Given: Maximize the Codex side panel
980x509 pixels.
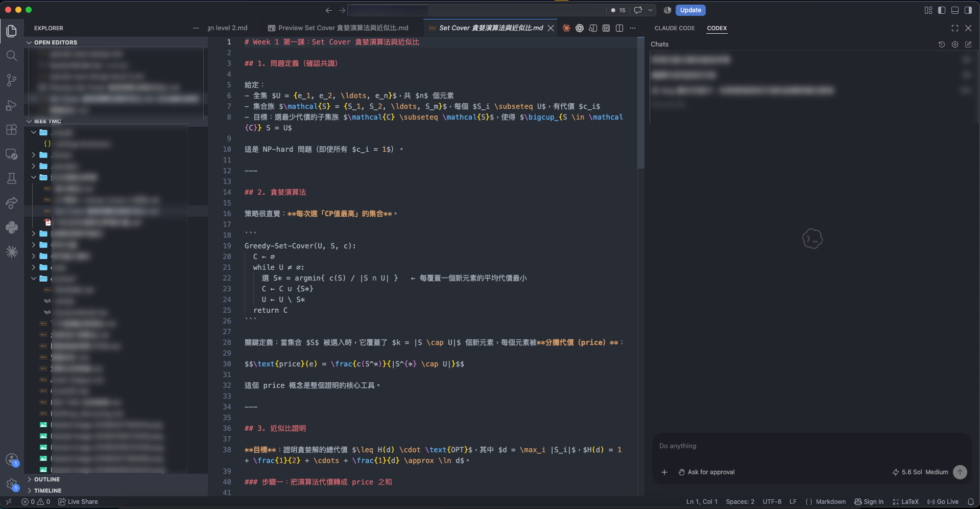Looking at the screenshot, I should [955, 28].
